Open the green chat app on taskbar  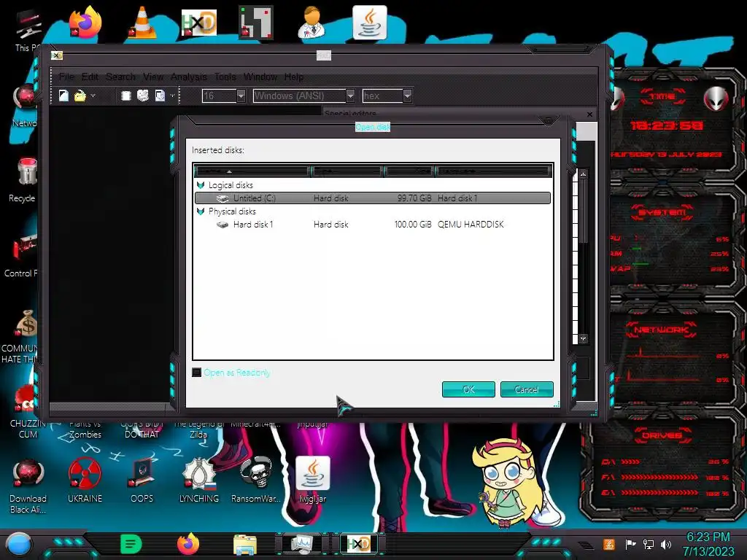pos(131,544)
